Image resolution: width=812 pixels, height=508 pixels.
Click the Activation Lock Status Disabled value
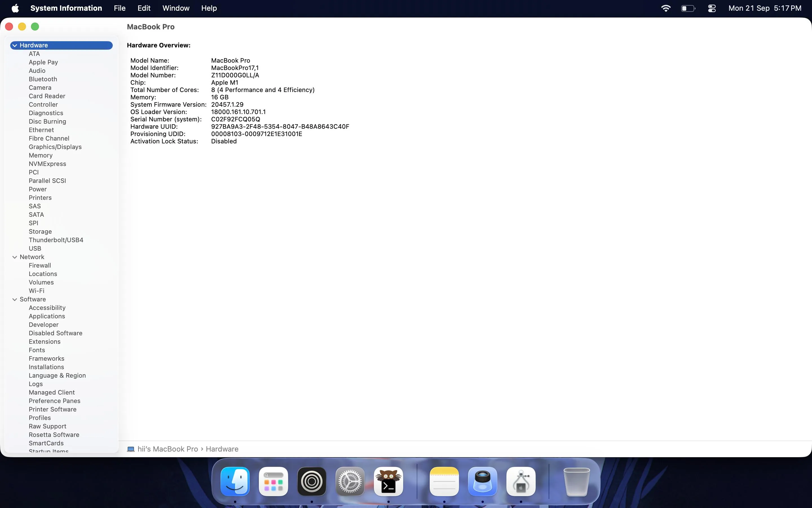pyautogui.click(x=224, y=141)
